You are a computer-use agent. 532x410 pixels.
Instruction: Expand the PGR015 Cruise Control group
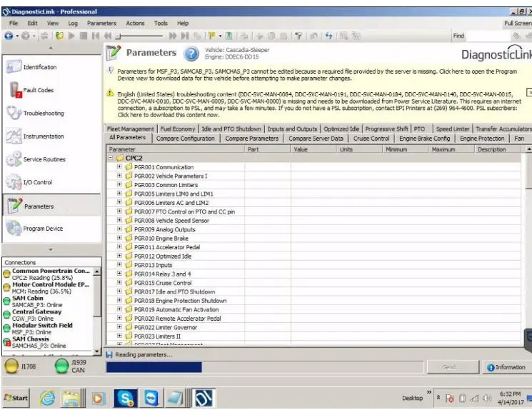pyautogui.click(x=119, y=283)
